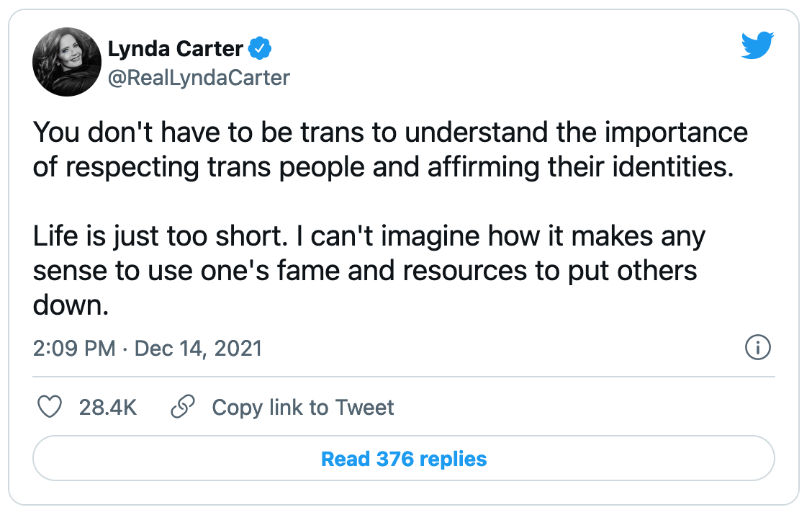The height and width of the screenshot is (520, 812).
Task: Open Lynda Carter's profile picture
Action: pos(66,62)
